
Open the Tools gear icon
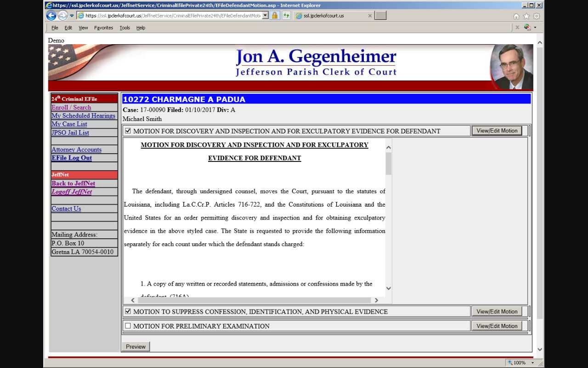point(537,16)
